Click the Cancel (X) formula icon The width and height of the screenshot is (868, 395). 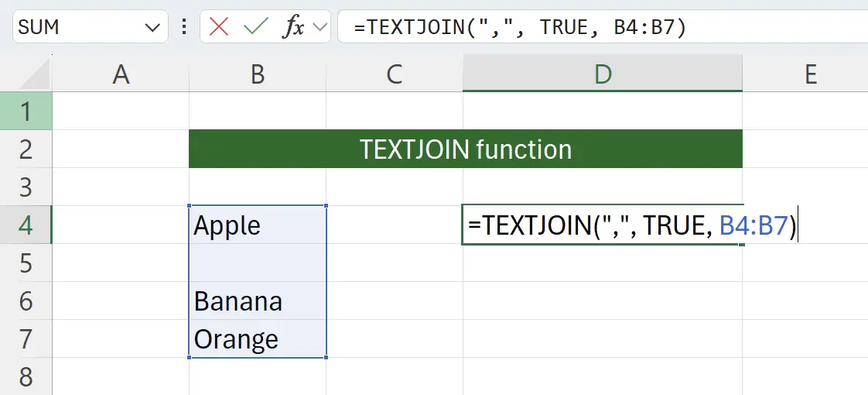point(219,27)
